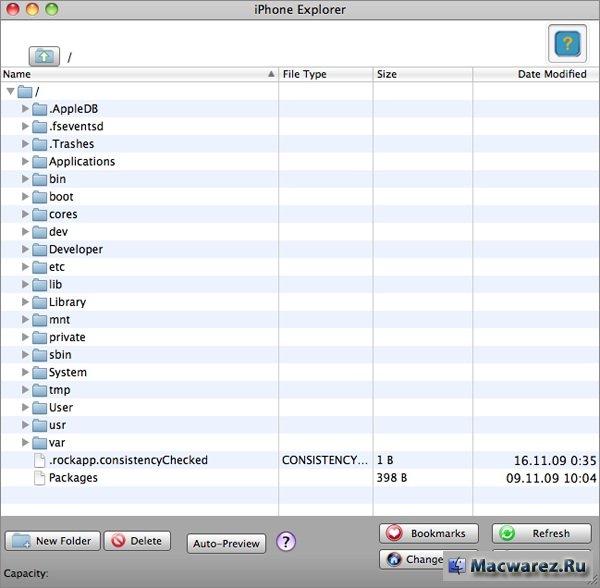The image size is (600, 588).
Task: Open the blue question mark help icon
Action: (x=567, y=43)
